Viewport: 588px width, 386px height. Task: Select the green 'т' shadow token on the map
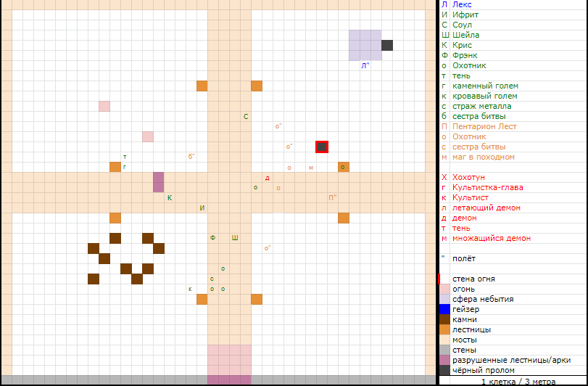tap(125, 157)
